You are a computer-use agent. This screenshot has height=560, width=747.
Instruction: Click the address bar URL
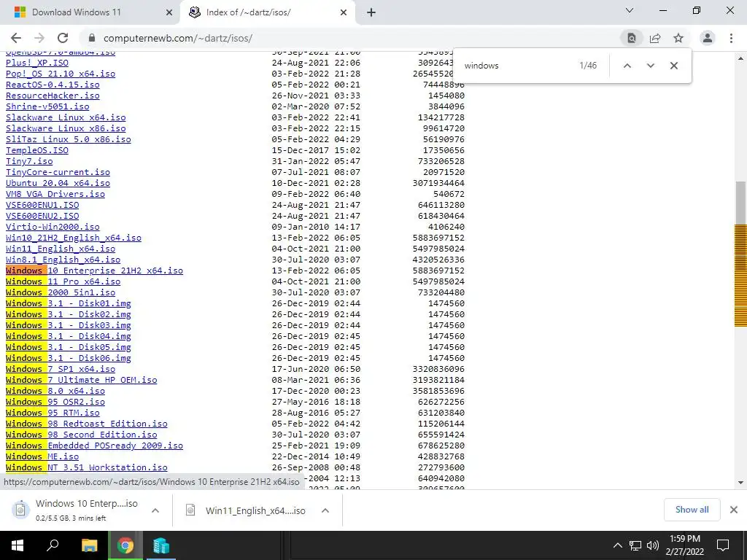[x=178, y=38]
